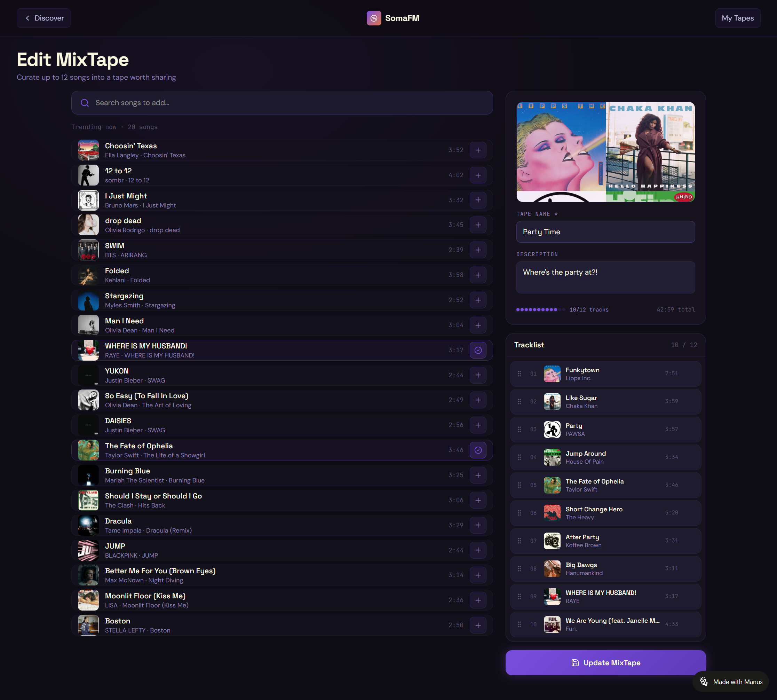
Task: Click the 10/12 tracks progress dots
Action: click(540, 309)
